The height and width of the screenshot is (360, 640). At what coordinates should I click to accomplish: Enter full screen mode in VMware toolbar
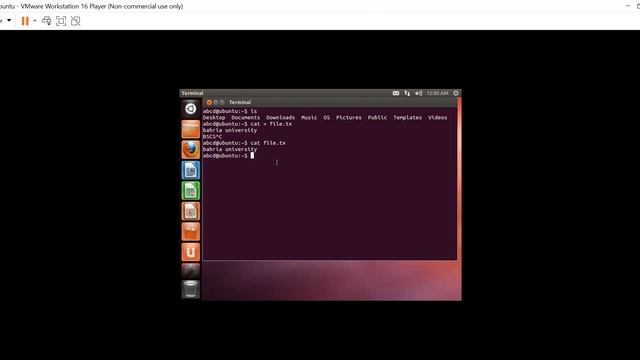coord(61,21)
